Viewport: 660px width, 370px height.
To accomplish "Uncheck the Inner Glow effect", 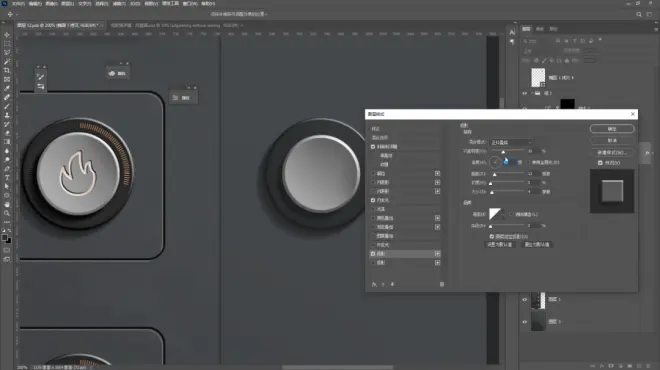I will [x=373, y=200].
